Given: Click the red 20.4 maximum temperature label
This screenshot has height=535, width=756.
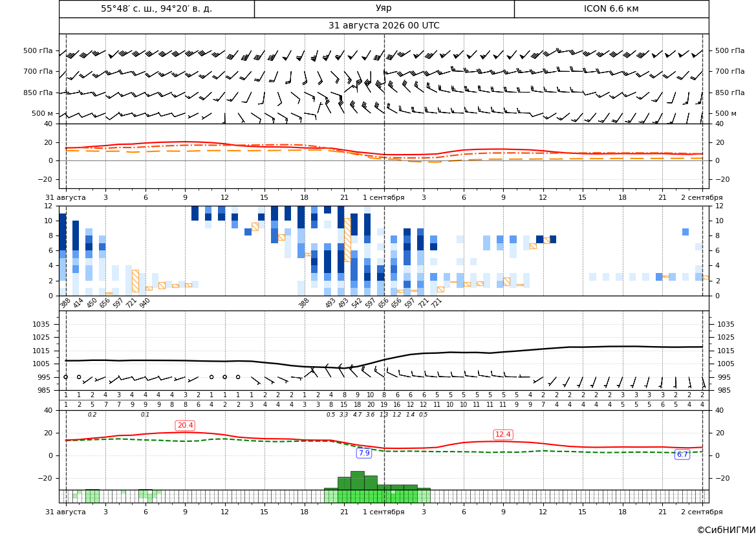Looking at the screenshot, I should coord(185,426).
